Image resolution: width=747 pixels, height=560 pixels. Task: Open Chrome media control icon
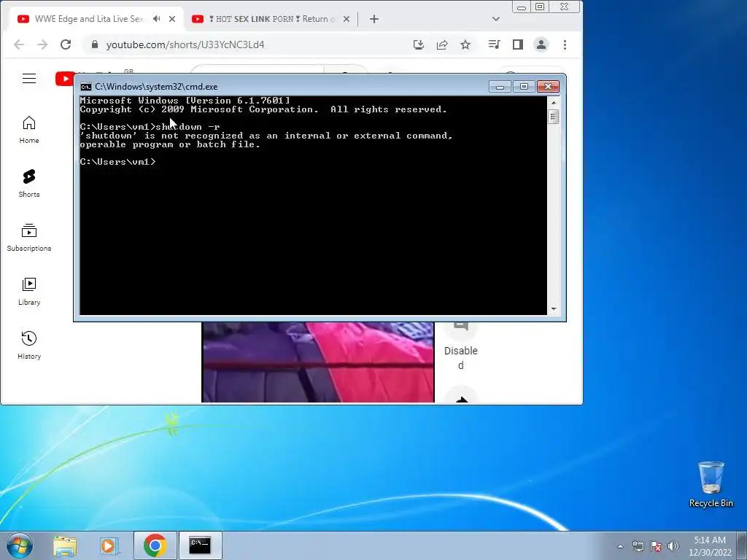(x=494, y=44)
